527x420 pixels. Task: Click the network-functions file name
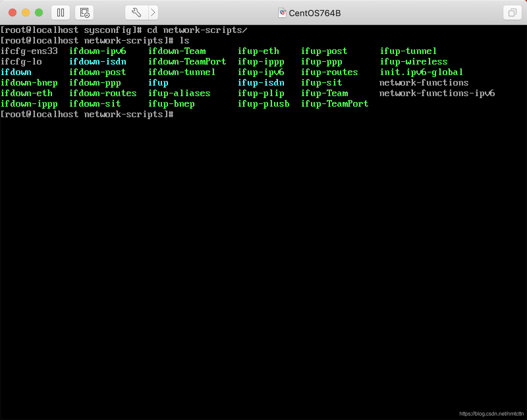[424, 83]
